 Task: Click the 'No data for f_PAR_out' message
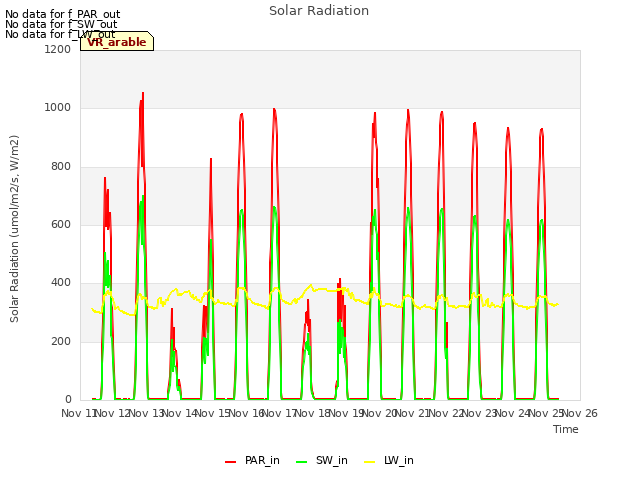tap(62, 14)
